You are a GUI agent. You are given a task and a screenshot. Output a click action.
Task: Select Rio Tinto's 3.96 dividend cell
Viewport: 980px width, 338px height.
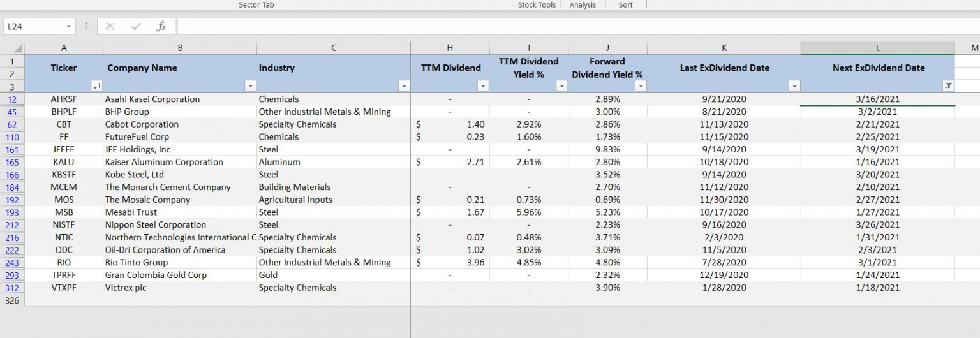450,262
